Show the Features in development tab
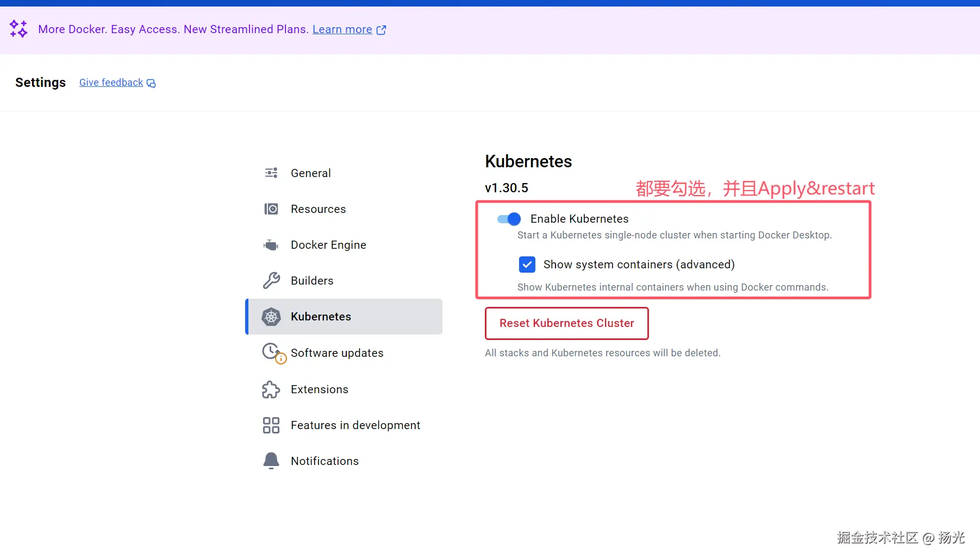The image size is (980, 560). point(344,425)
